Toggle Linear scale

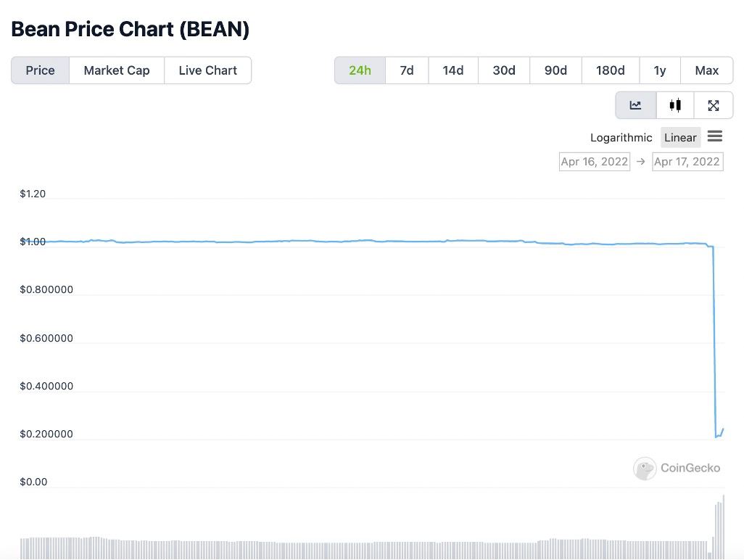pyautogui.click(x=680, y=138)
